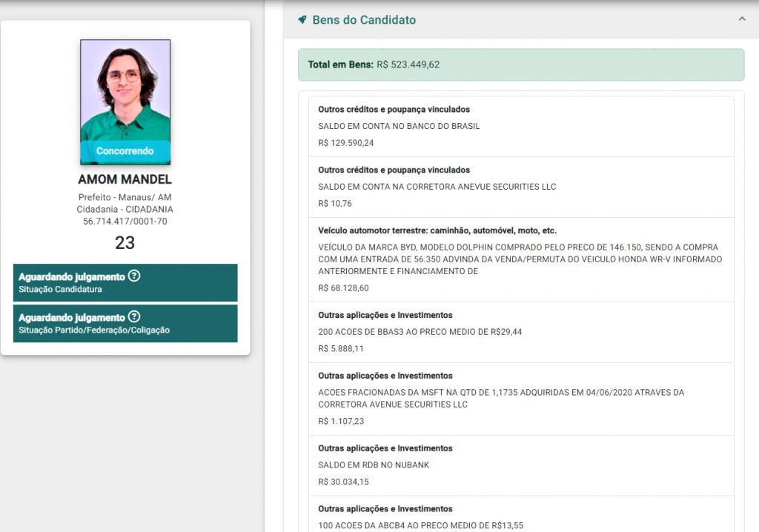759x532 pixels.
Task: Collapse the Bens do Candidato section chevron
Action: pyautogui.click(x=742, y=19)
